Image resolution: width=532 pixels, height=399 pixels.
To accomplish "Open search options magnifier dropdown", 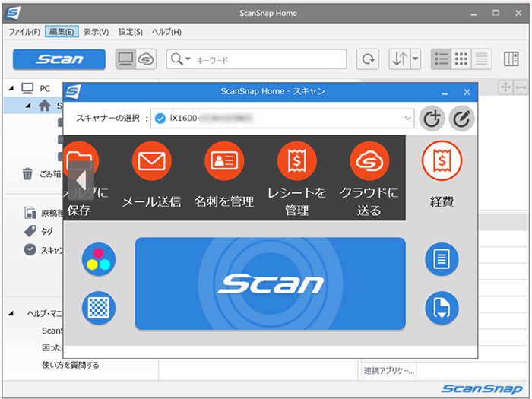I will click(180, 59).
